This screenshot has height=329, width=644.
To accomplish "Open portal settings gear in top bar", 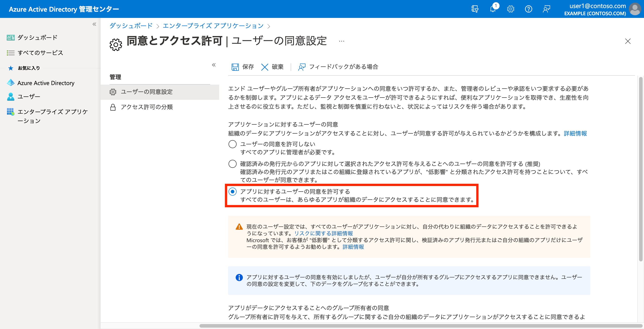I will tap(511, 9).
